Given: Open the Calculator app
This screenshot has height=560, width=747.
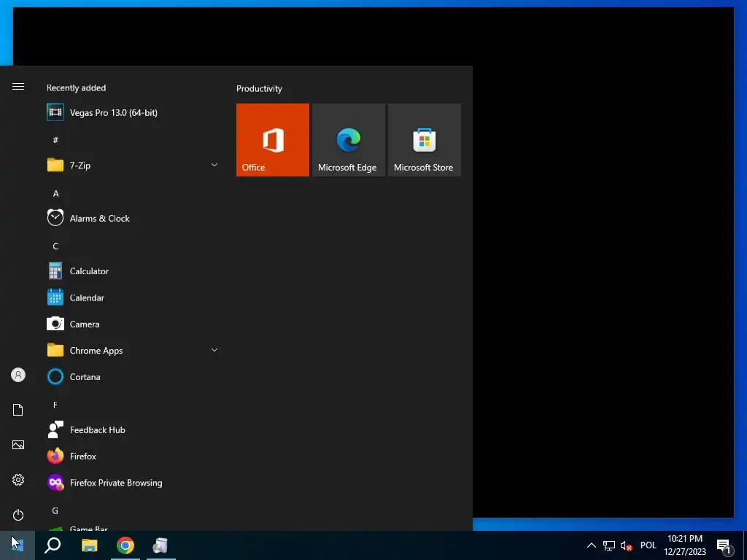Looking at the screenshot, I should pyautogui.click(x=133, y=271).
